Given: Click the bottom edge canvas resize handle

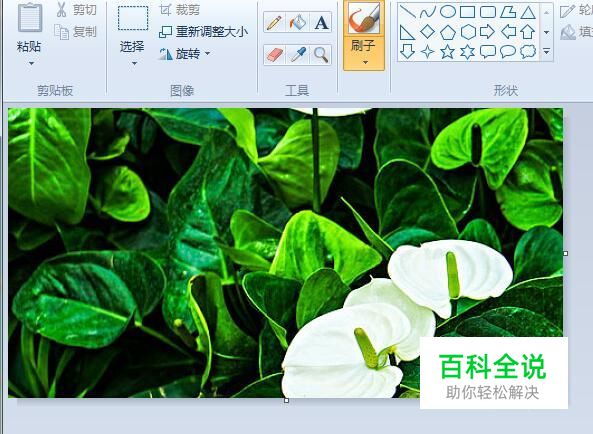Looking at the screenshot, I should pyautogui.click(x=286, y=400).
